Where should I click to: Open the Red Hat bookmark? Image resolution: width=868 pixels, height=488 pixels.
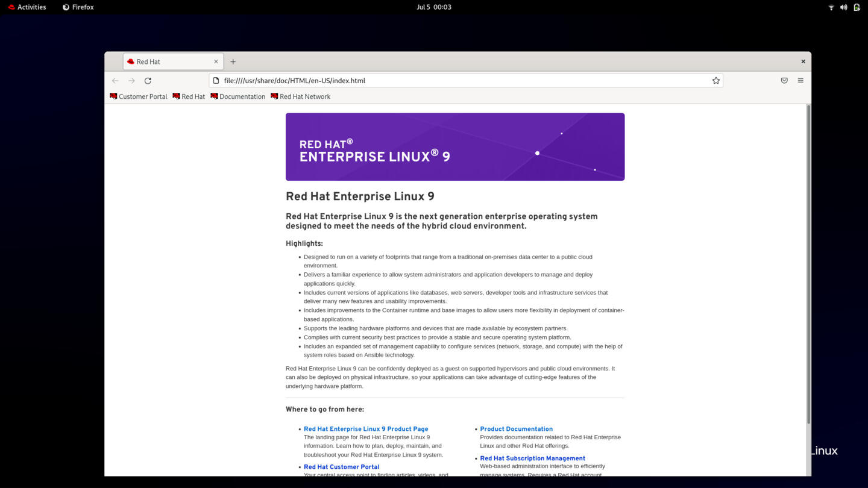pyautogui.click(x=189, y=96)
